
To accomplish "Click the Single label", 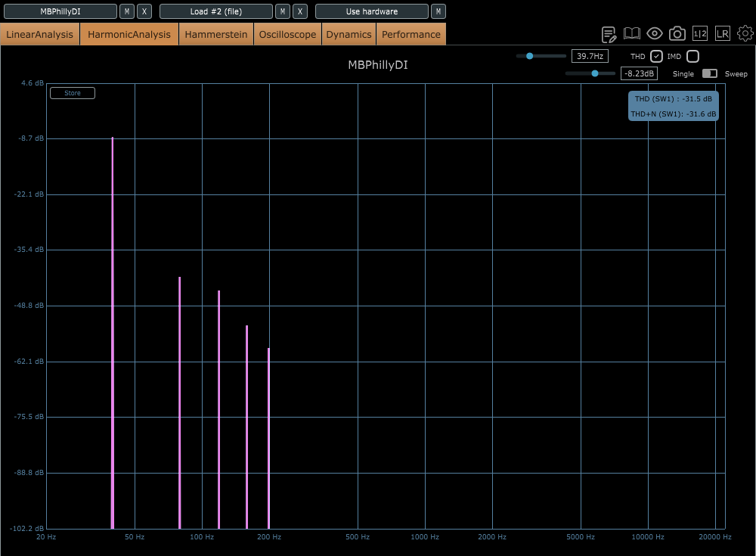I will tap(683, 74).
